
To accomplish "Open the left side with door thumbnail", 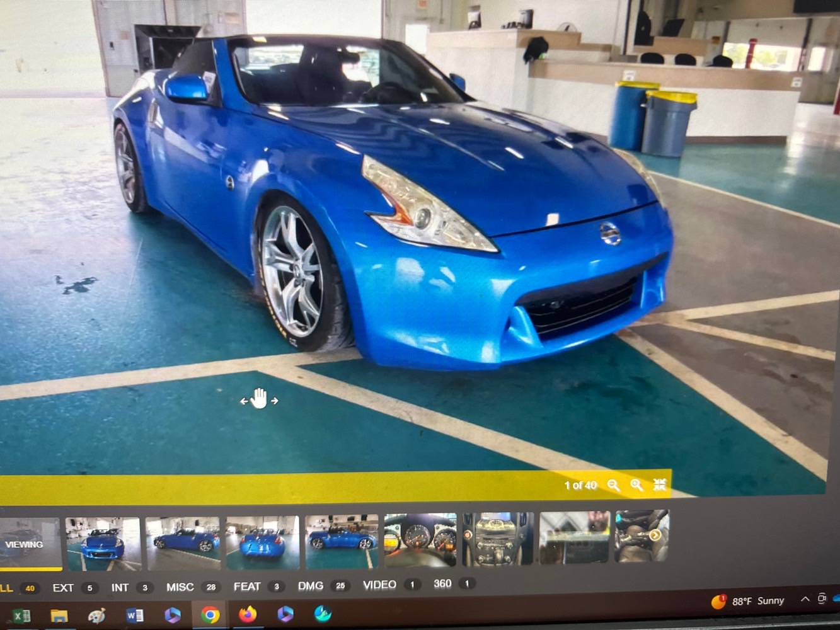I will tap(342, 541).
